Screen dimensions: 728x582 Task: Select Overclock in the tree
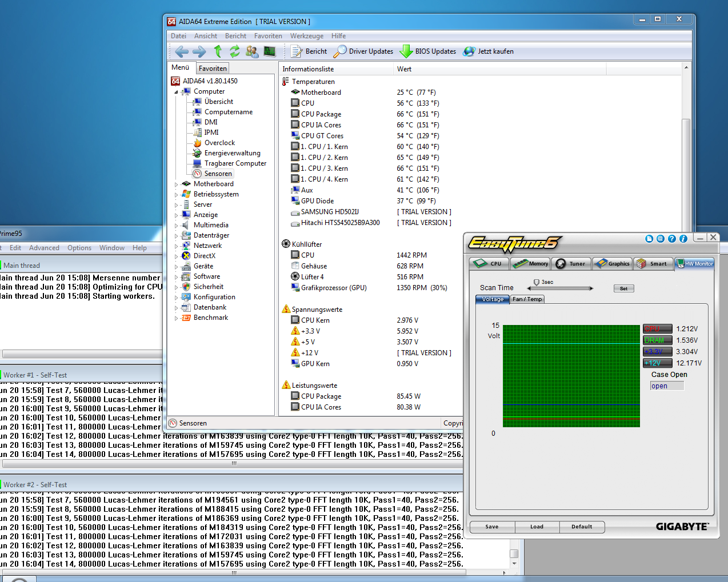tap(219, 143)
